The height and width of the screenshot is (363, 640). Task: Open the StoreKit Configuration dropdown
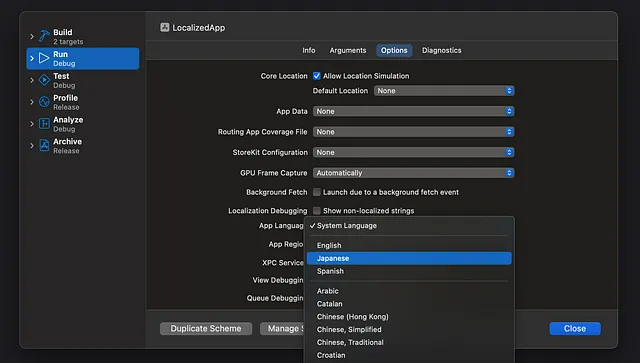(413, 152)
